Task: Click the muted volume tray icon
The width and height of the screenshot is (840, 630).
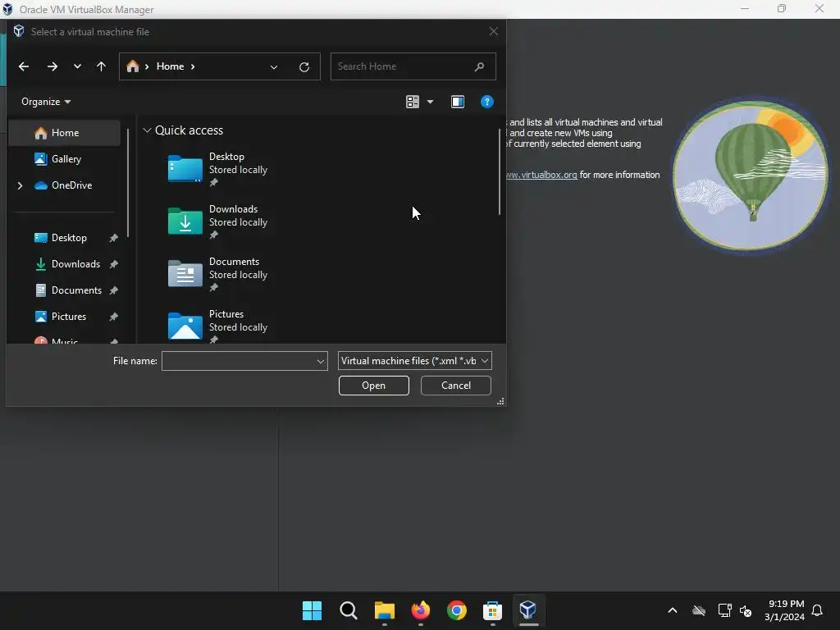Action: pyautogui.click(x=746, y=610)
